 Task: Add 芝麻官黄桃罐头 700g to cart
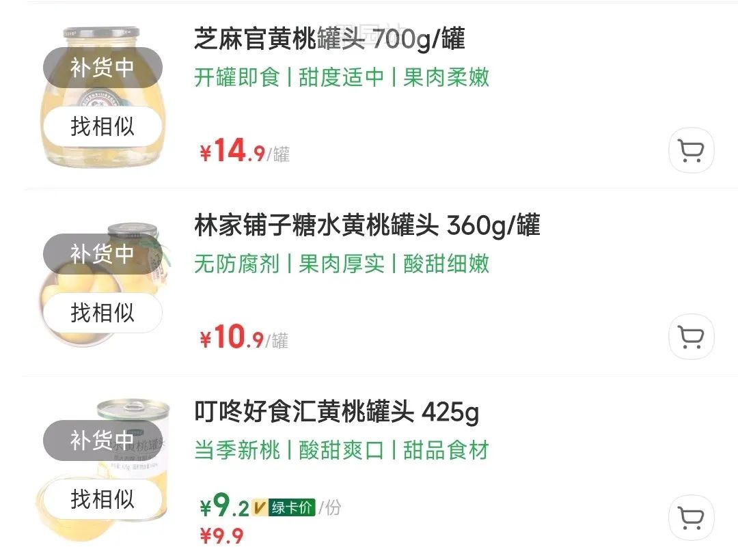(x=691, y=150)
